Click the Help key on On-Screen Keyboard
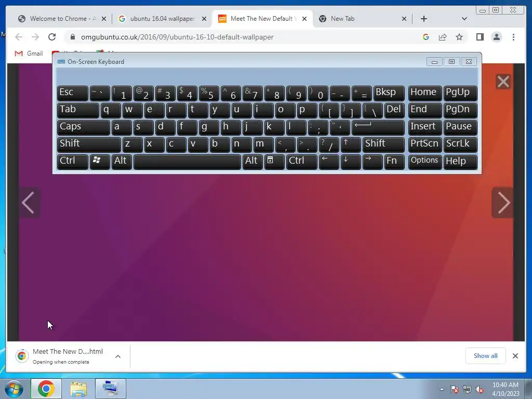The height and width of the screenshot is (399, 532). (460, 162)
